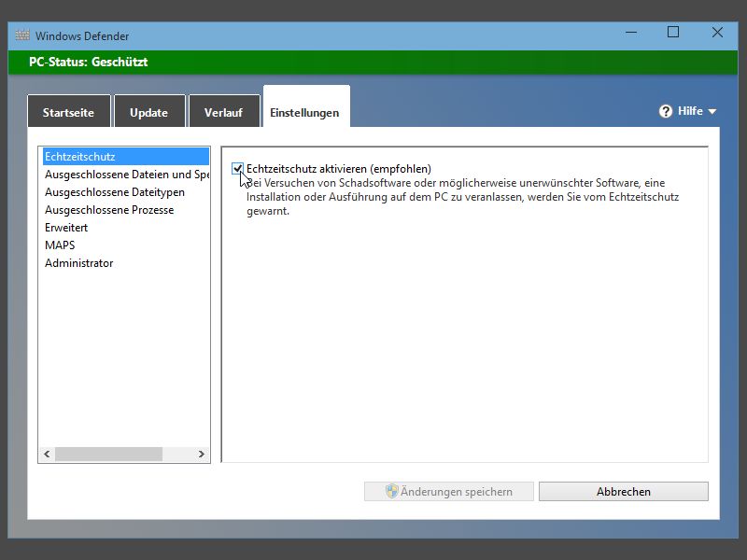The height and width of the screenshot is (560, 747).
Task: Close the Windows Defender window
Action: point(717,33)
